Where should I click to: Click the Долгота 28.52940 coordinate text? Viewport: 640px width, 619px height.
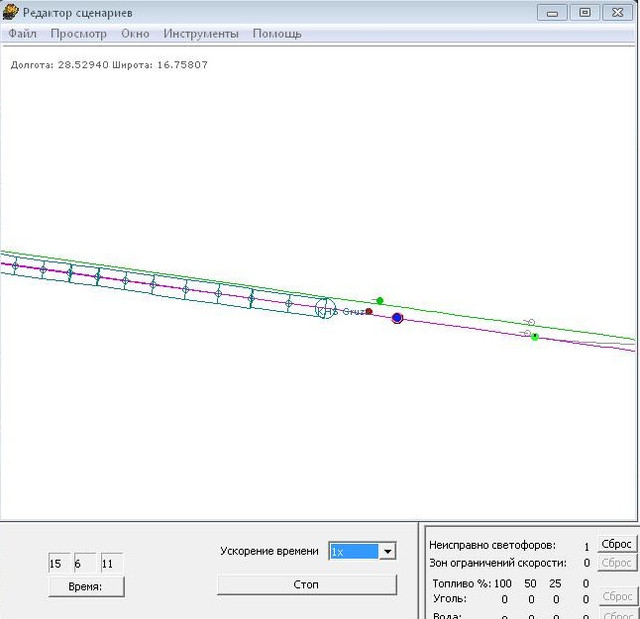pyautogui.click(x=60, y=65)
